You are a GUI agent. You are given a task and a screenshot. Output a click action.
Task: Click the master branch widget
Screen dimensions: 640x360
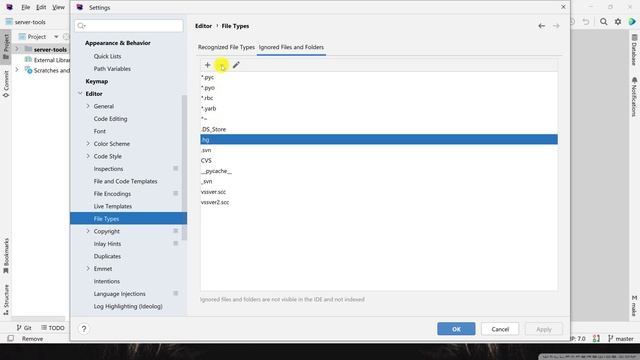point(620,338)
